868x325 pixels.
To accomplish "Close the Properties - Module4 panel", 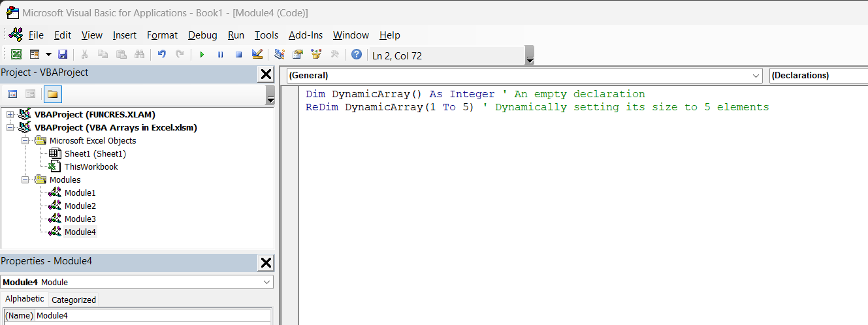I will pos(266,263).
